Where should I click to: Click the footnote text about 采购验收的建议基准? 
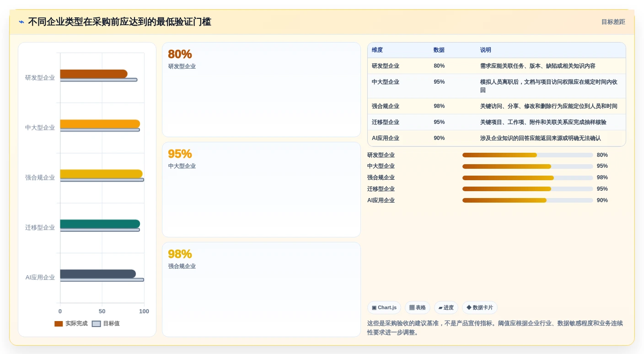pyautogui.click(x=495, y=328)
